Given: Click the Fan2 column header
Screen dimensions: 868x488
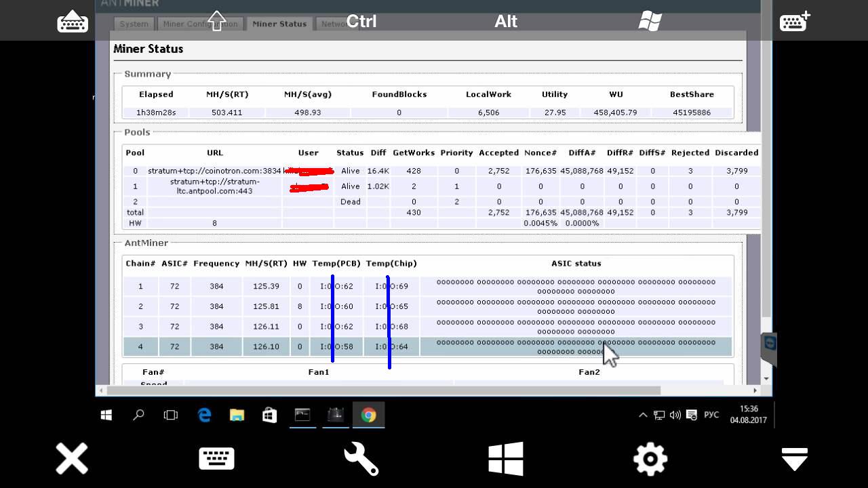Looking at the screenshot, I should pyautogui.click(x=589, y=372).
